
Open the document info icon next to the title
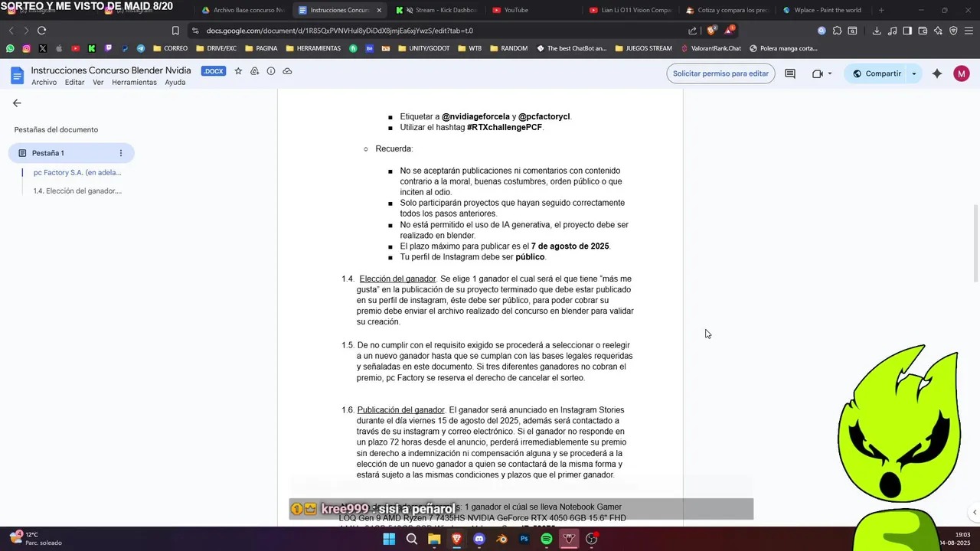pos(271,71)
